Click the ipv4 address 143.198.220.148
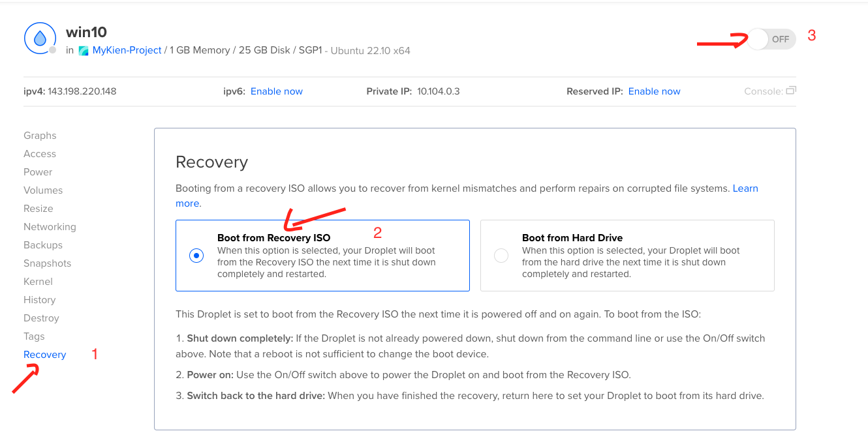Viewport: 868px width, 444px height. click(82, 91)
